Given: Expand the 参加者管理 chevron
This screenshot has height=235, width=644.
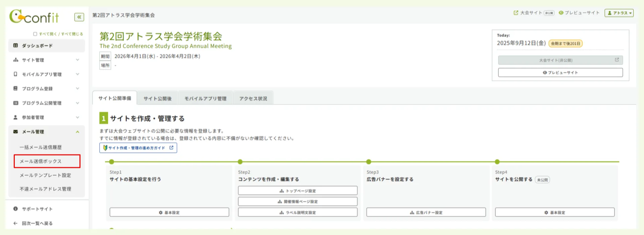Looking at the screenshot, I should [x=77, y=117].
